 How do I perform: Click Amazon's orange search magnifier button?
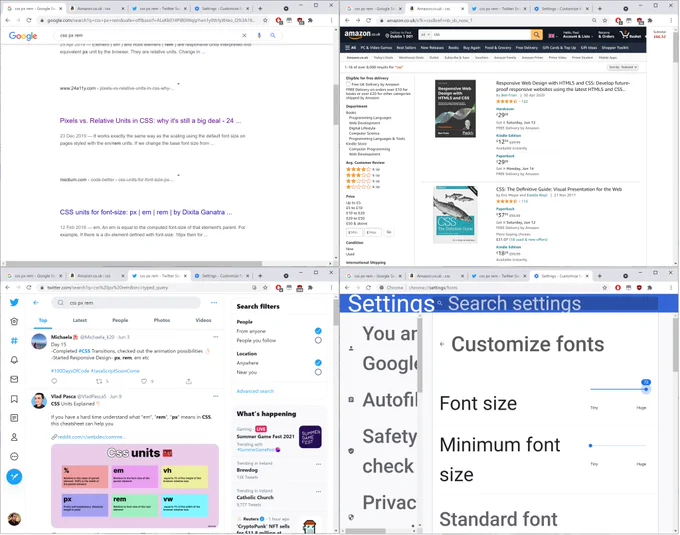pos(536,35)
